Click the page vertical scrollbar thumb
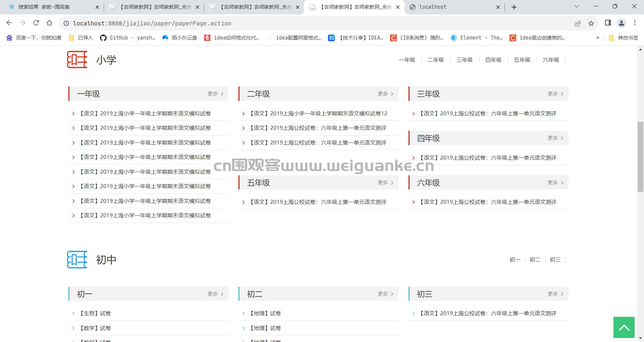 tap(640, 157)
